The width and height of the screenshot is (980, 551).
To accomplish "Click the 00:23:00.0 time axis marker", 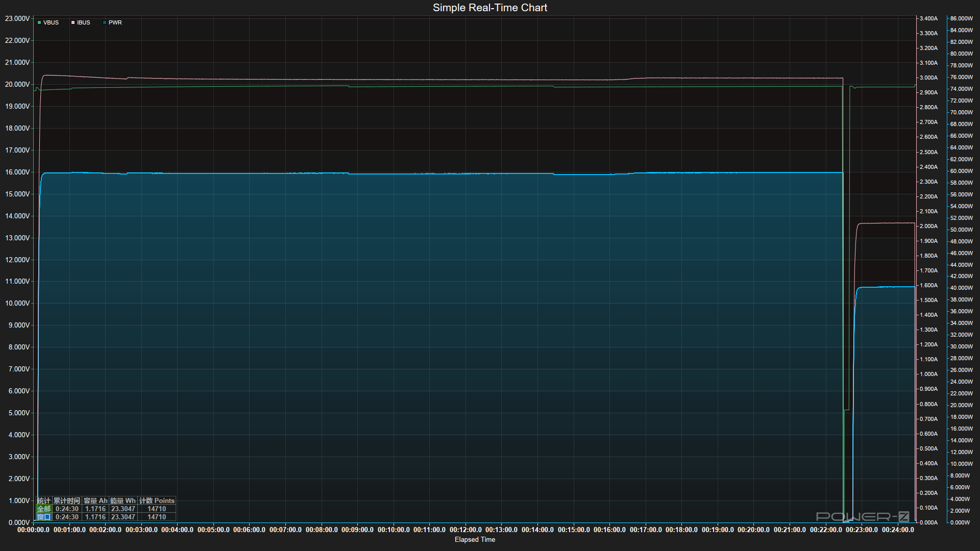I will click(x=862, y=530).
